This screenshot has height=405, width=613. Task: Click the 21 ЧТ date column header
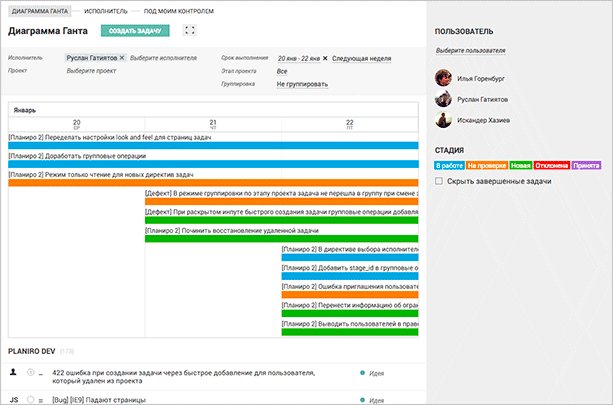213,124
